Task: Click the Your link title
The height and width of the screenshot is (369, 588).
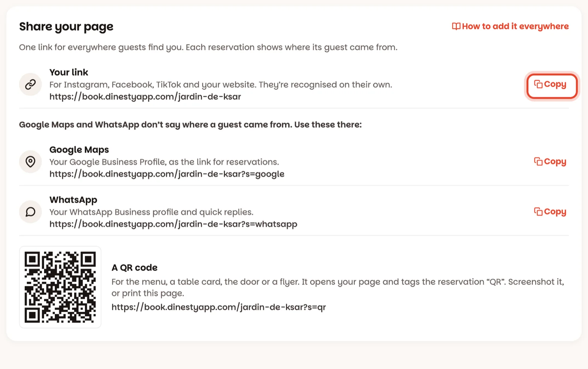Action: (x=69, y=72)
